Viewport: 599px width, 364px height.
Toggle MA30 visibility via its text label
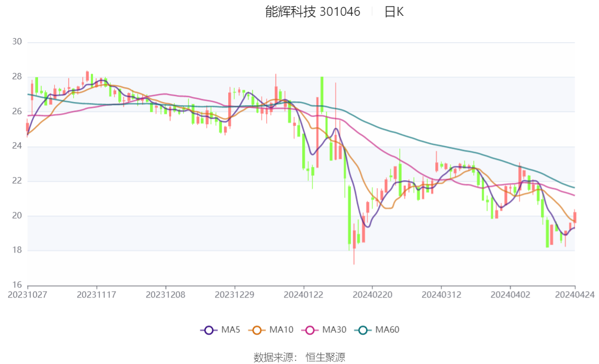click(334, 330)
